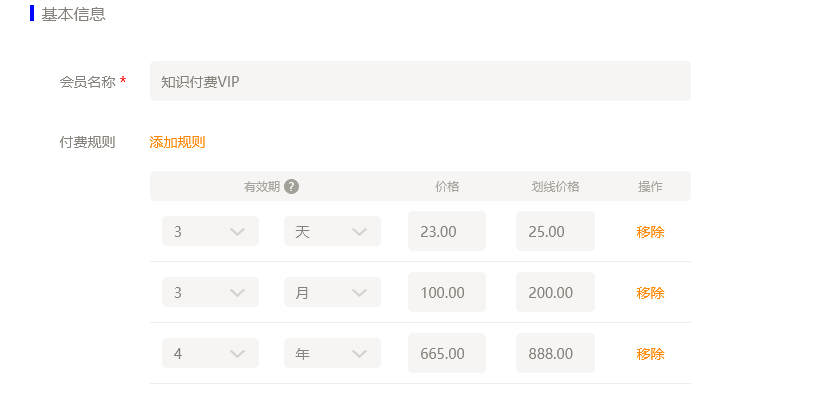Click the 100.00 price field

(446, 292)
